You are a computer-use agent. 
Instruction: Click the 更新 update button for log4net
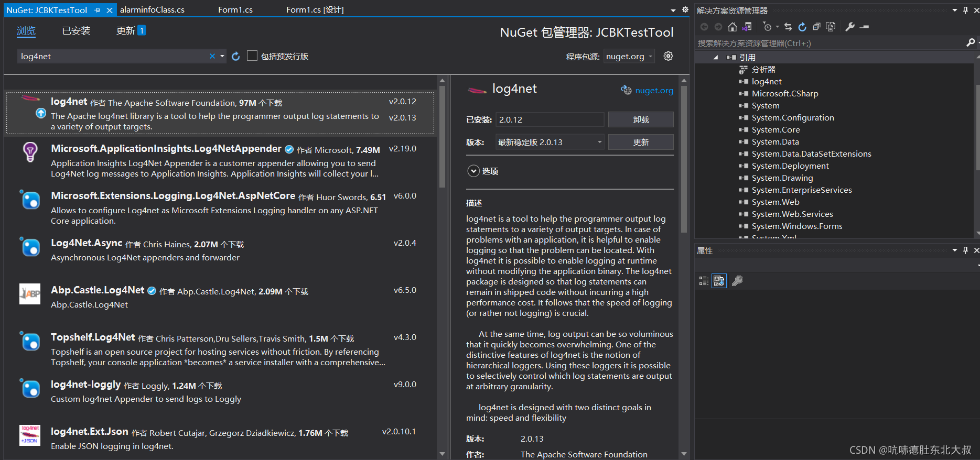point(641,142)
